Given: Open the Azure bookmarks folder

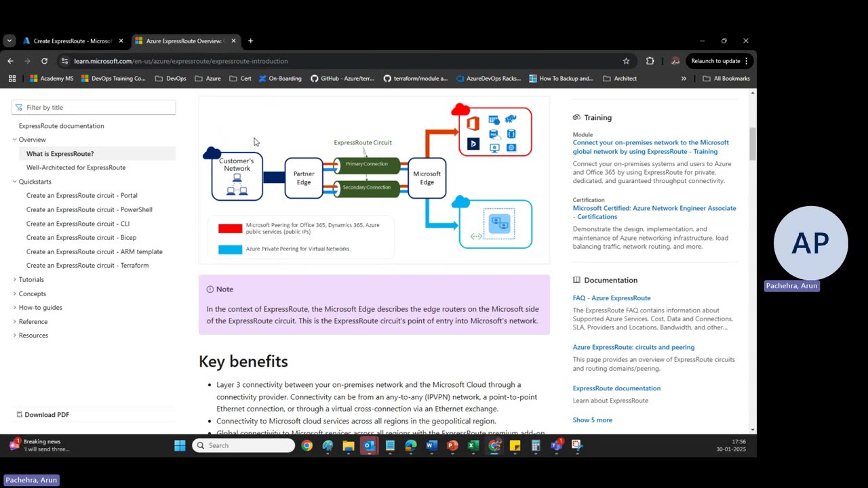Looking at the screenshot, I should pyautogui.click(x=208, y=79).
